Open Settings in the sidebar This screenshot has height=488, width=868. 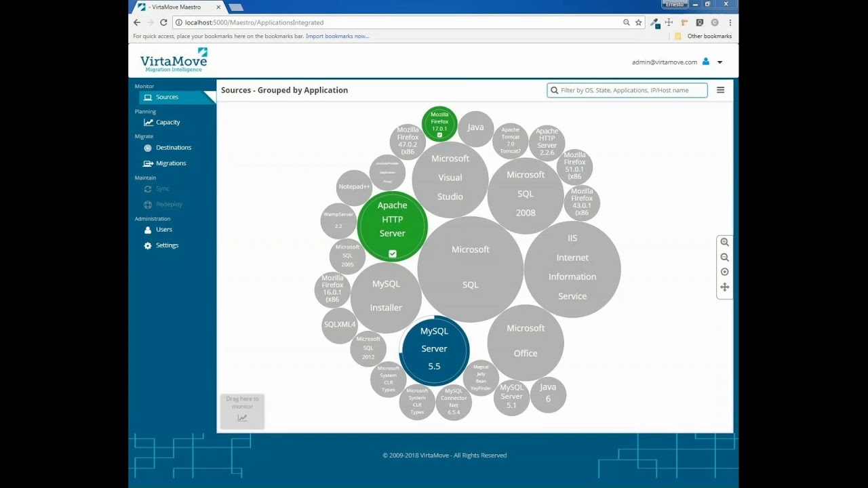[x=161, y=245]
